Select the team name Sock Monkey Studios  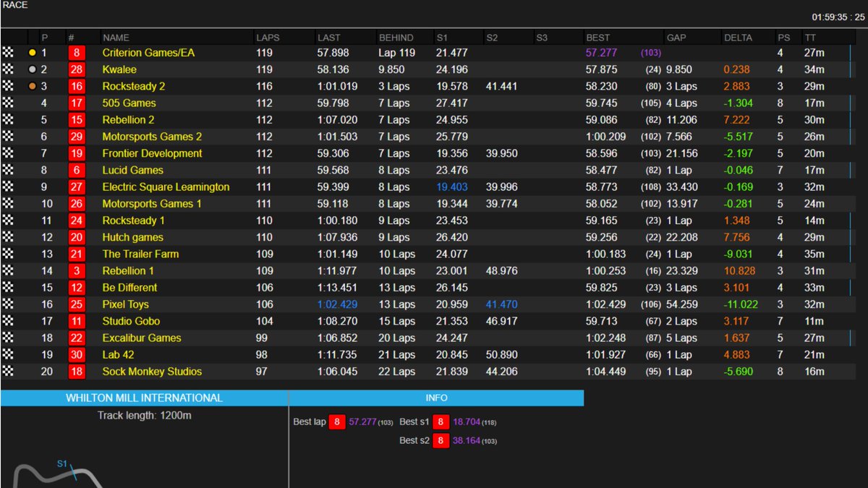152,372
